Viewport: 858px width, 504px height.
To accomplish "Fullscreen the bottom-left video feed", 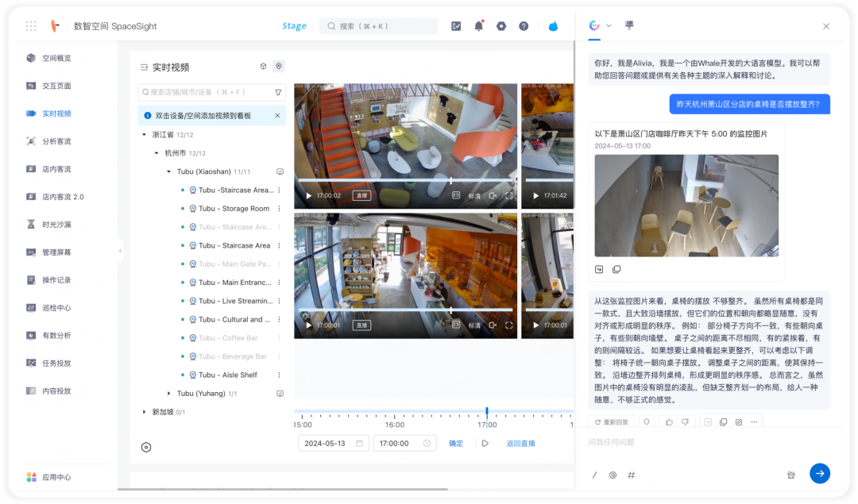I will click(x=509, y=325).
